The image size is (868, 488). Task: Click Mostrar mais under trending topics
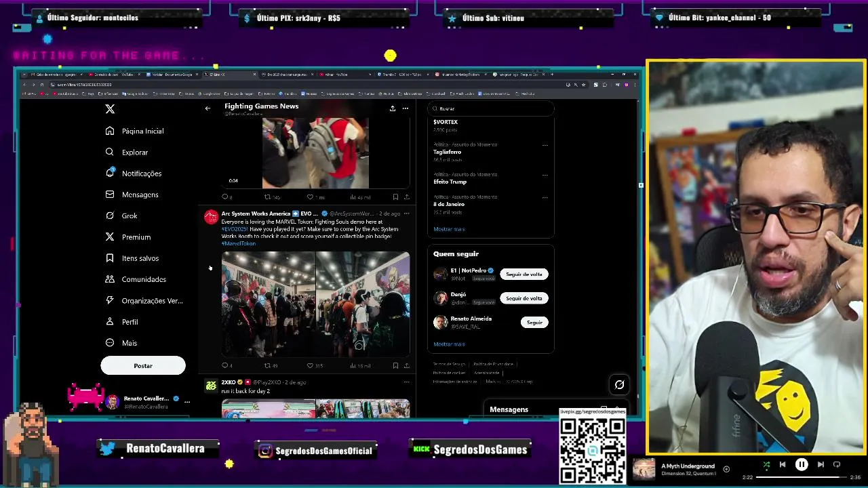[x=449, y=229]
